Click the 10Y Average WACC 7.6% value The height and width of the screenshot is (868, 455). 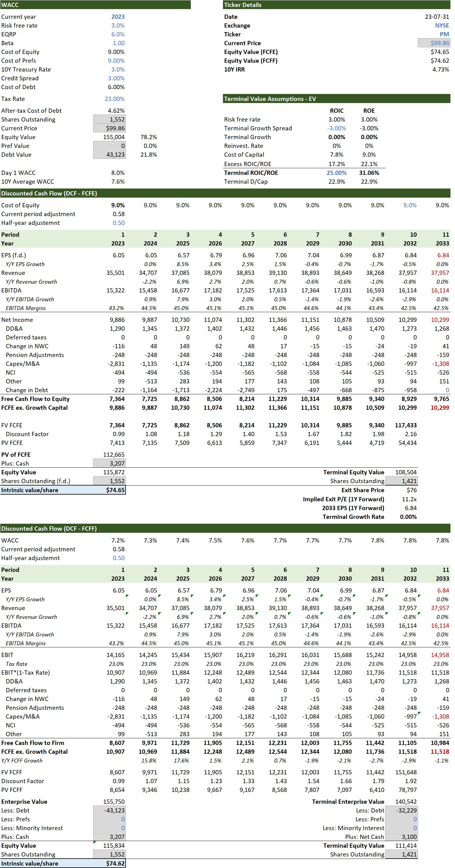[118, 182]
